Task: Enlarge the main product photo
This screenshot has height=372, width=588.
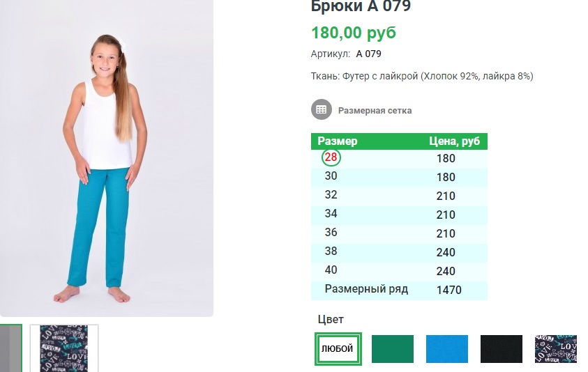Action: click(106, 158)
